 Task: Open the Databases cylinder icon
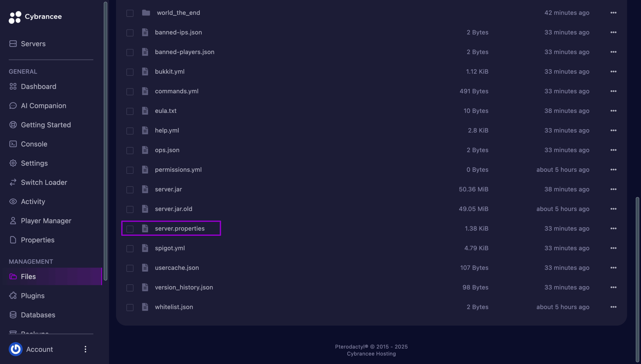[x=13, y=315]
